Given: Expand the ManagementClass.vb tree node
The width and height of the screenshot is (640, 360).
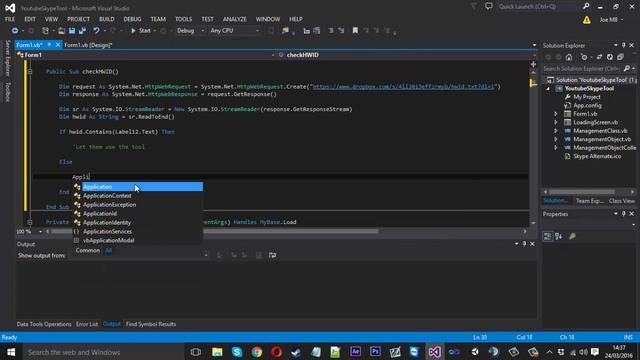Looking at the screenshot, I should pos(556,131).
